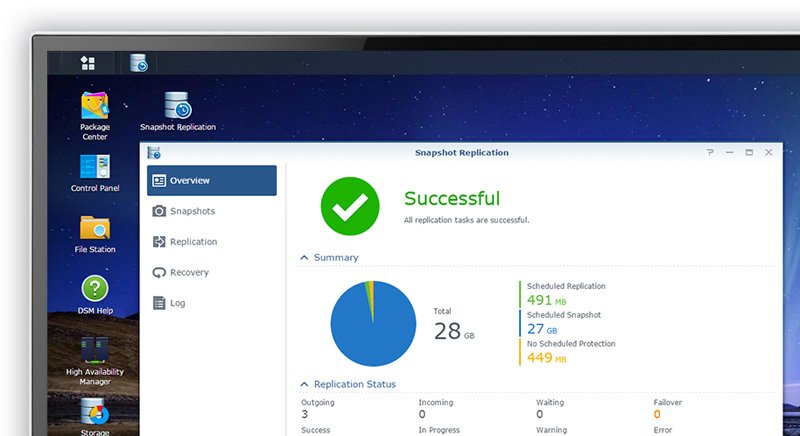Collapse the Replication Status chevron
Screen dimensions: 800x436
[304, 384]
